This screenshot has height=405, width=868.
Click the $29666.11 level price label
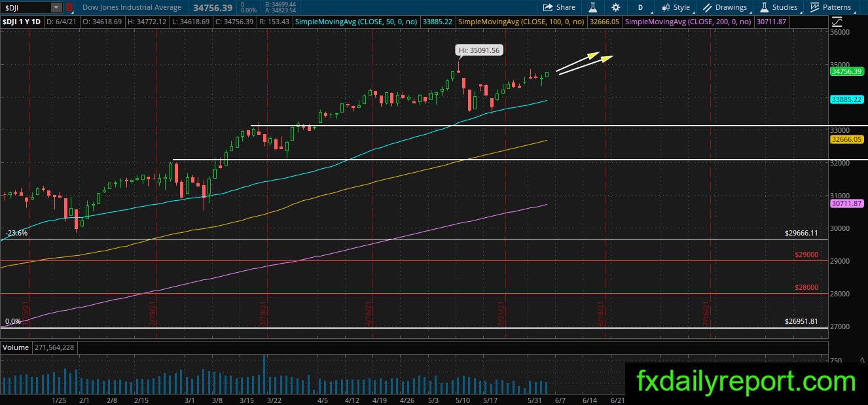(802, 233)
